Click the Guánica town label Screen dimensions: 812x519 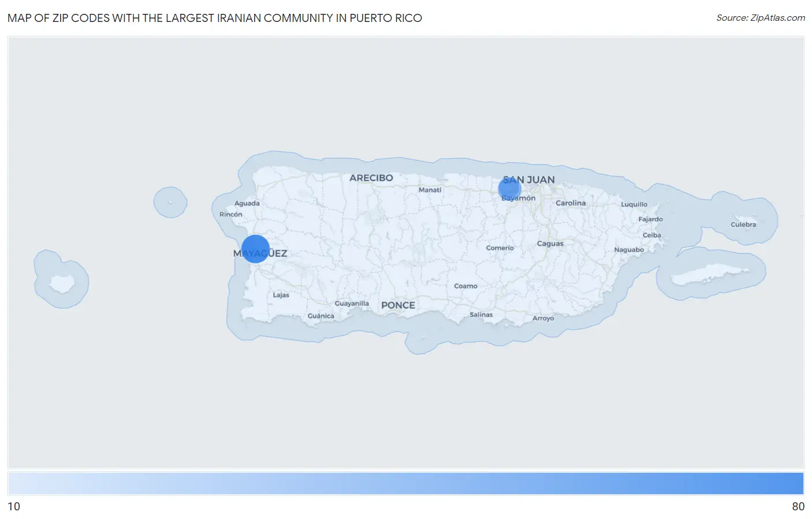321,316
